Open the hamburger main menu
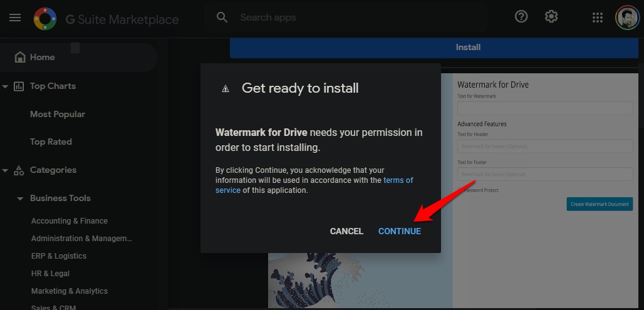The width and height of the screenshot is (644, 310). pos(15,18)
